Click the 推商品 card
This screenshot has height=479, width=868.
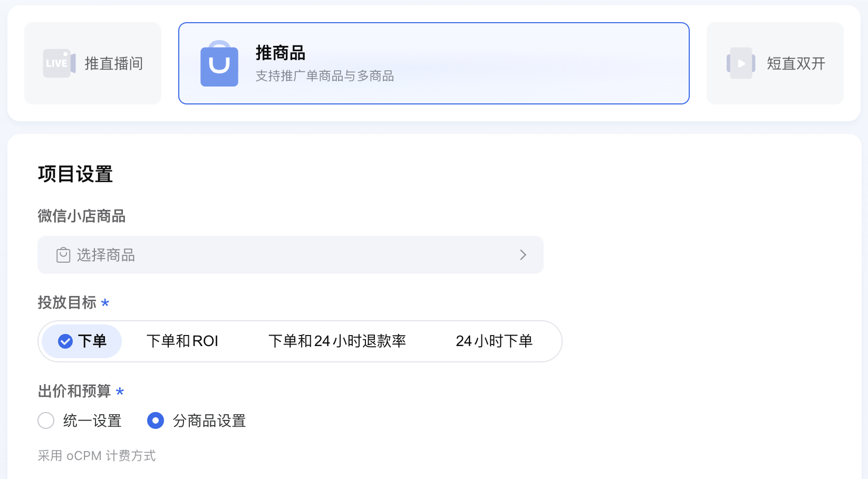click(x=433, y=63)
